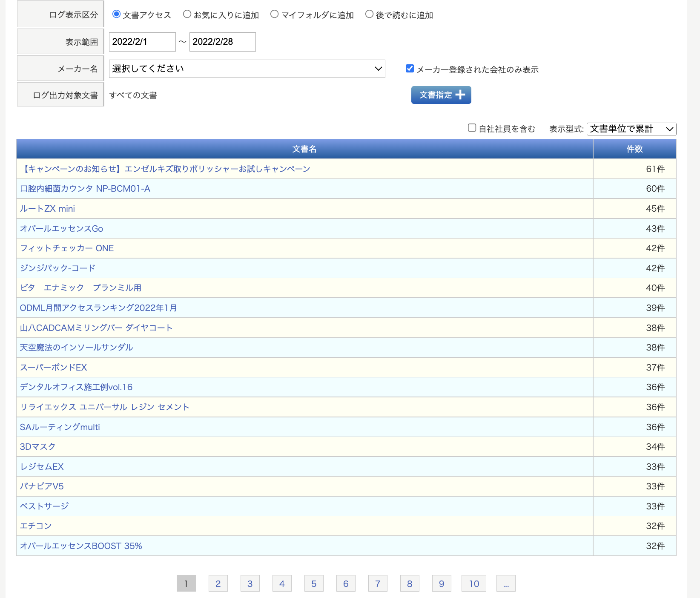Uncheck メーカー登録された会社のみ表示 checkbox
700x598 pixels.
(410, 69)
